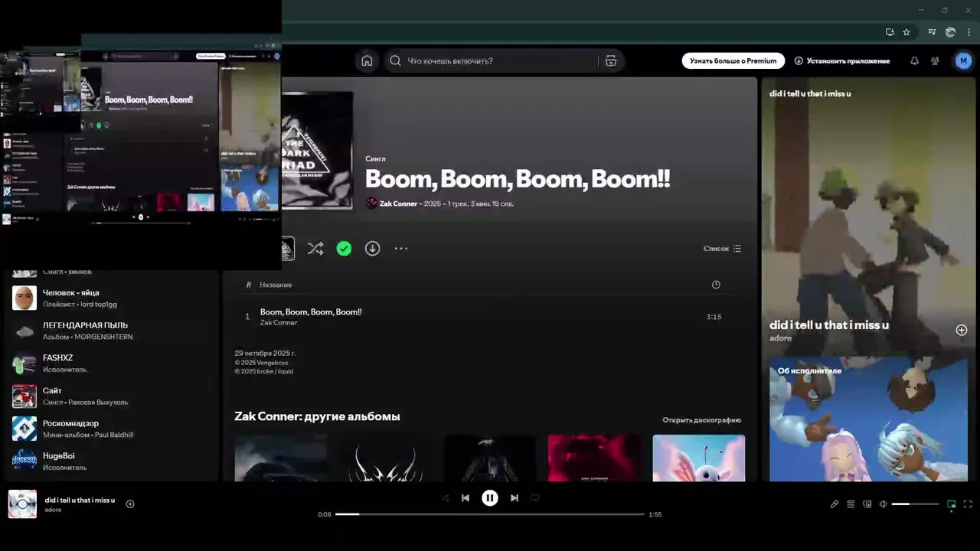Select Boom, Boom, Boom, Boom!! track row

pyautogui.click(x=488, y=317)
